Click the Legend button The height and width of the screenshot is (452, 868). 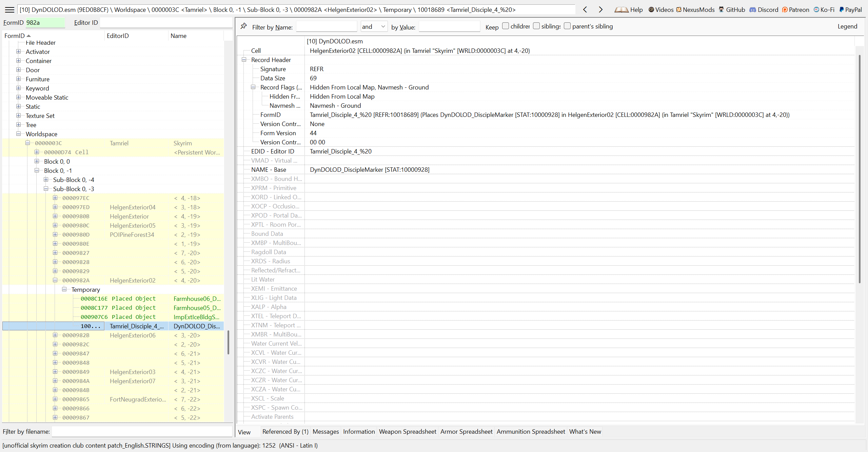pos(847,26)
